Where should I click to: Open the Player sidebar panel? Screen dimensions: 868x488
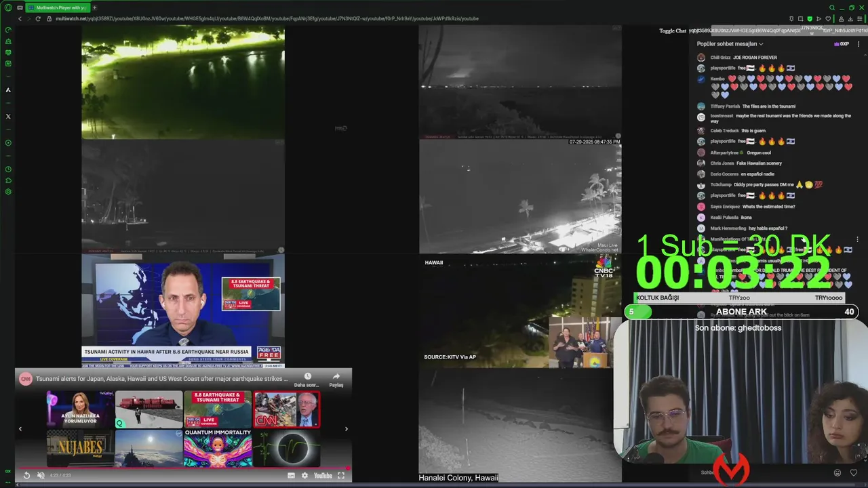click(x=8, y=142)
